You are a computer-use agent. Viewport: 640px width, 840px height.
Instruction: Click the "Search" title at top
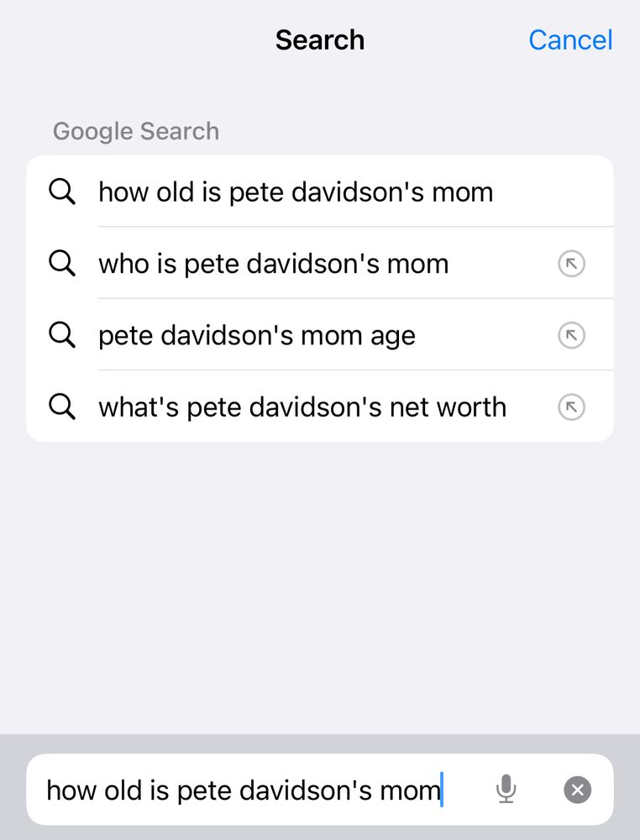[320, 40]
